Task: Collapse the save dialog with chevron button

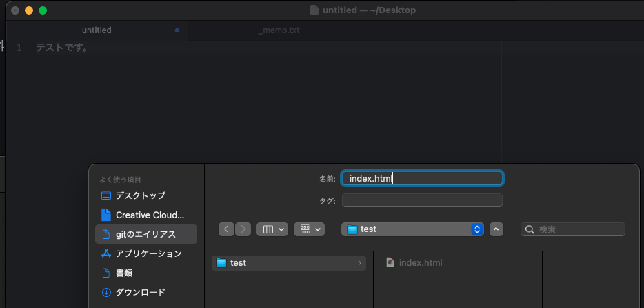Action: 496,229
